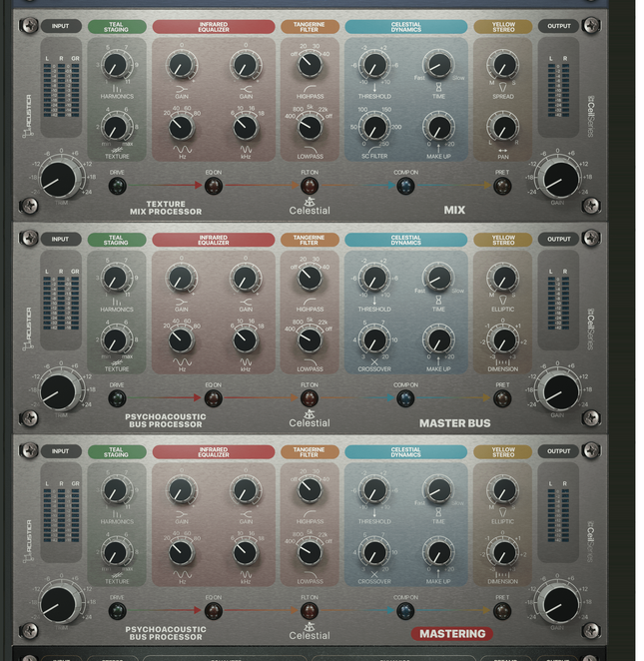The image size is (644, 661).
Task: Toggle PRE T button on MASTER BUS unit
Action: 502,398
